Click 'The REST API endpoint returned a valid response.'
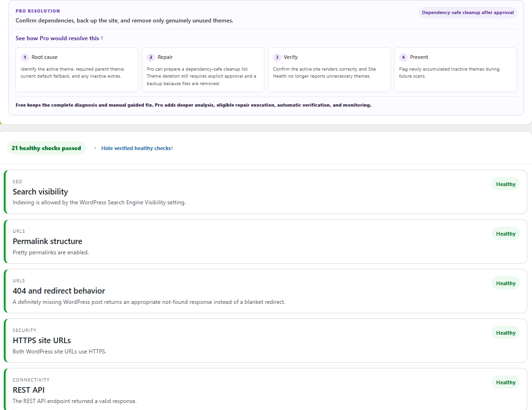This screenshot has height=410, width=532. [75, 401]
